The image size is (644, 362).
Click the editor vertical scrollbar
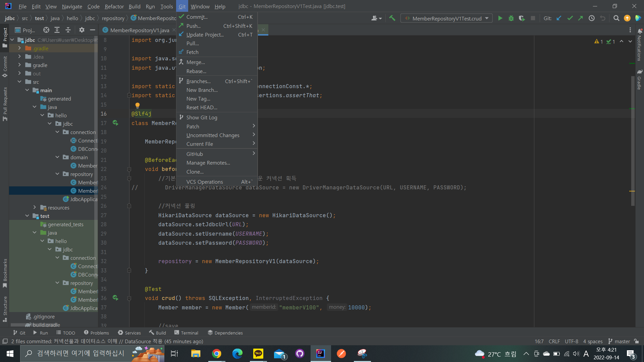click(633, 141)
